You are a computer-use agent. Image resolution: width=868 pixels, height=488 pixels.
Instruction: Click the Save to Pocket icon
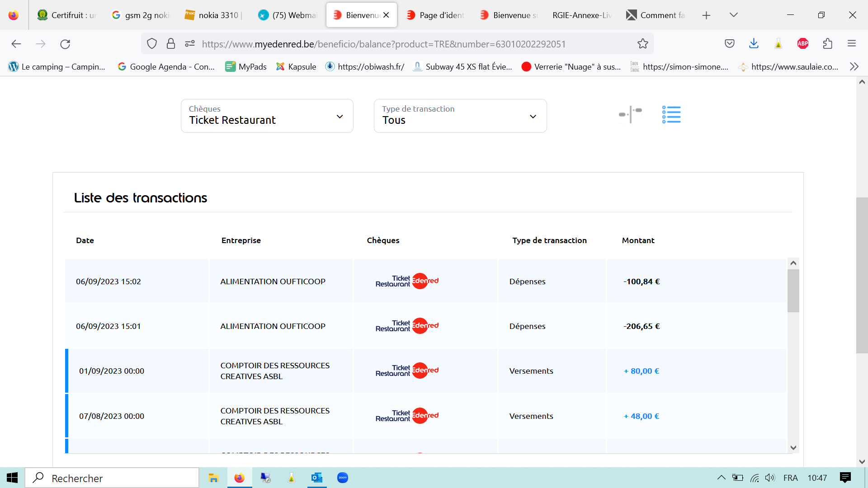pos(730,44)
